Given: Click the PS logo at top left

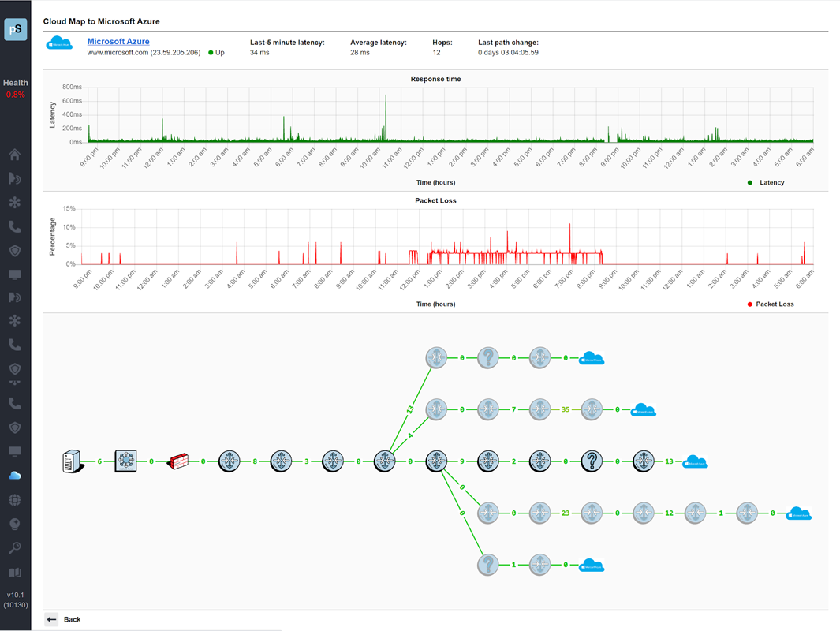Looking at the screenshot, I should [x=15, y=30].
